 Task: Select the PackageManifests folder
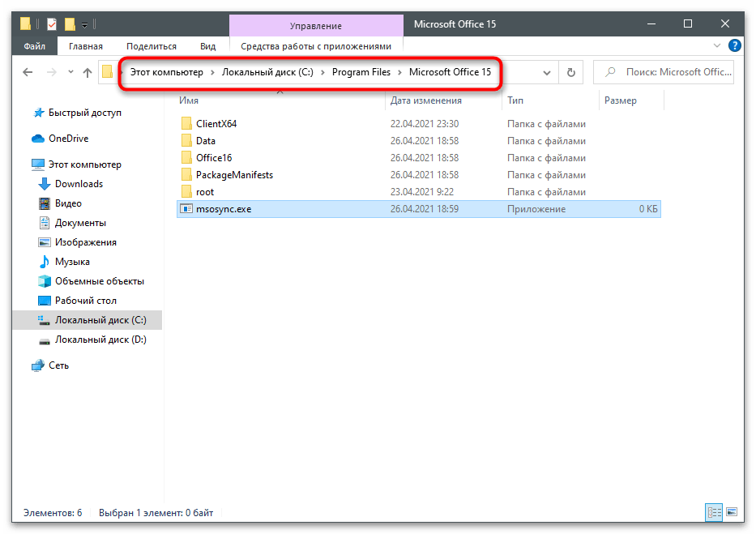click(x=234, y=175)
